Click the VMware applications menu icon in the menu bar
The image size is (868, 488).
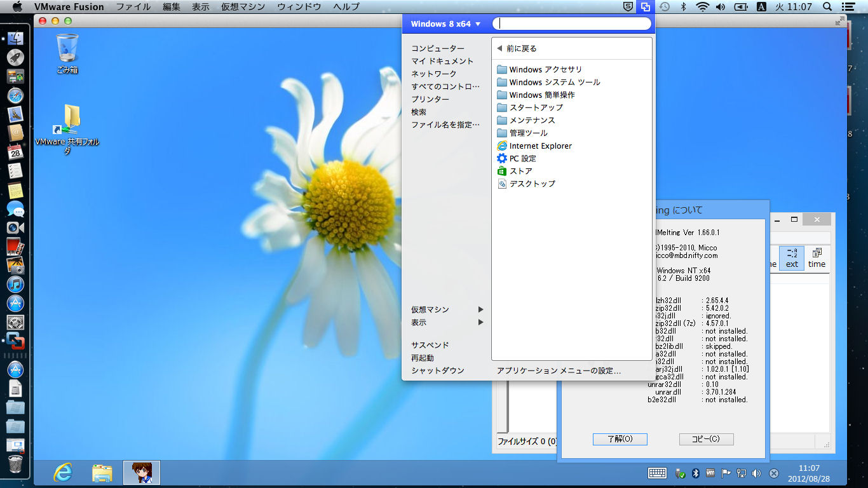pyautogui.click(x=646, y=7)
